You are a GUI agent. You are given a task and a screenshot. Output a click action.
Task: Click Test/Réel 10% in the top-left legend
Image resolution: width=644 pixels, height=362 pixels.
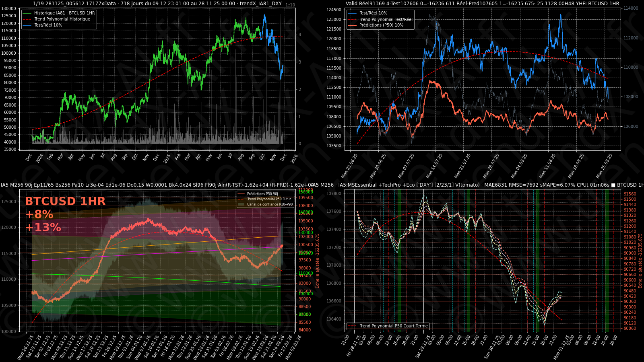[x=48, y=25]
